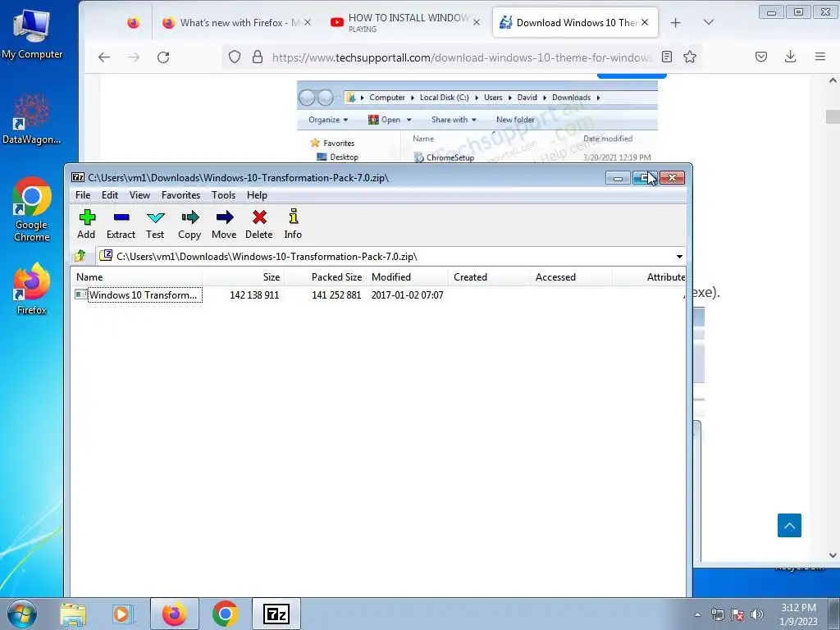Open the Help menu in 7-Zip
Viewport: 840px width, 630px height.
pyautogui.click(x=257, y=195)
